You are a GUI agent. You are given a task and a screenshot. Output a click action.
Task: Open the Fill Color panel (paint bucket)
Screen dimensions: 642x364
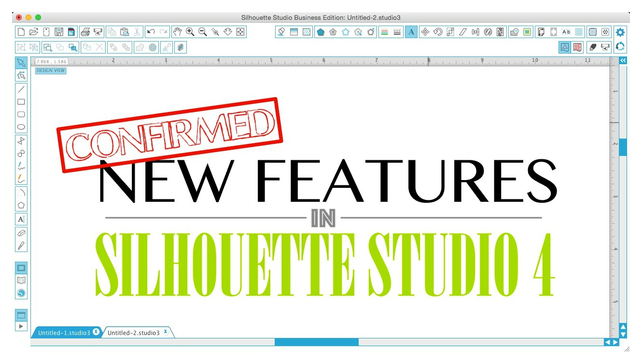281,32
